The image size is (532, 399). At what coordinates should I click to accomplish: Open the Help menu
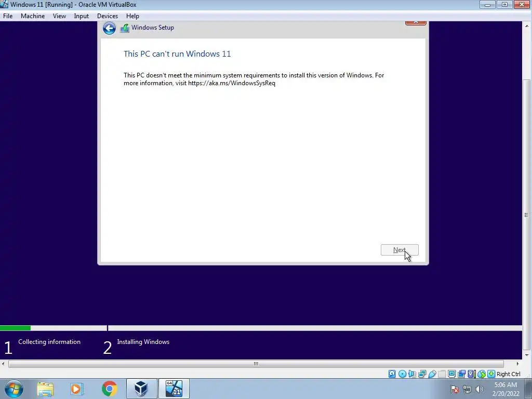coord(132,16)
